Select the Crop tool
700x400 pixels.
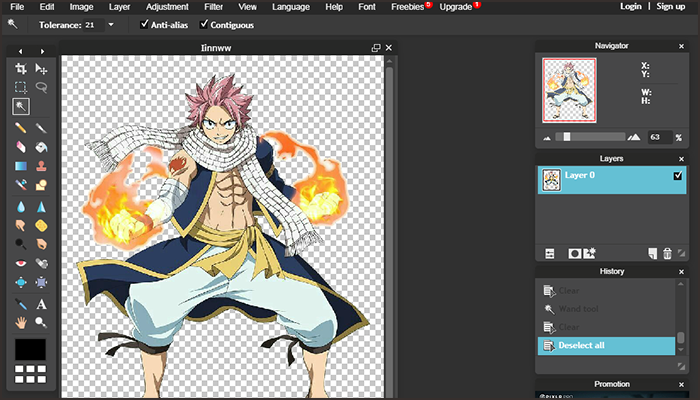click(21, 69)
